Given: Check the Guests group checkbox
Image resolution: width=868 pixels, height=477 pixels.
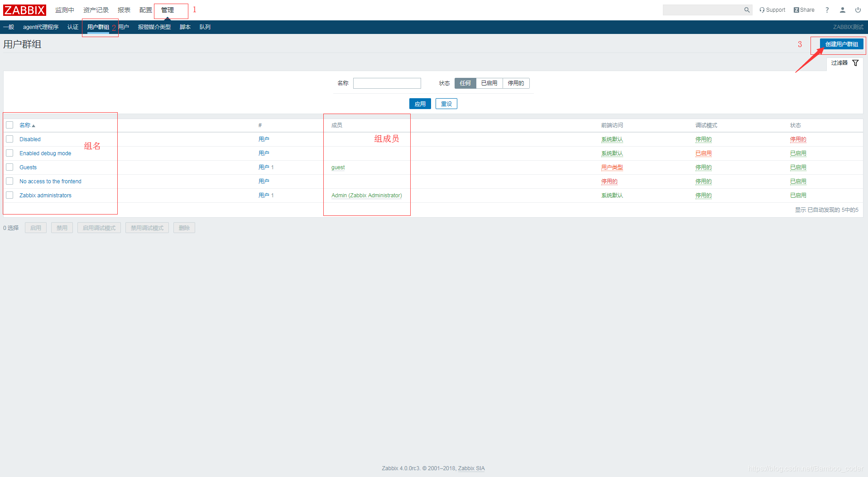Looking at the screenshot, I should click(x=10, y=167).
